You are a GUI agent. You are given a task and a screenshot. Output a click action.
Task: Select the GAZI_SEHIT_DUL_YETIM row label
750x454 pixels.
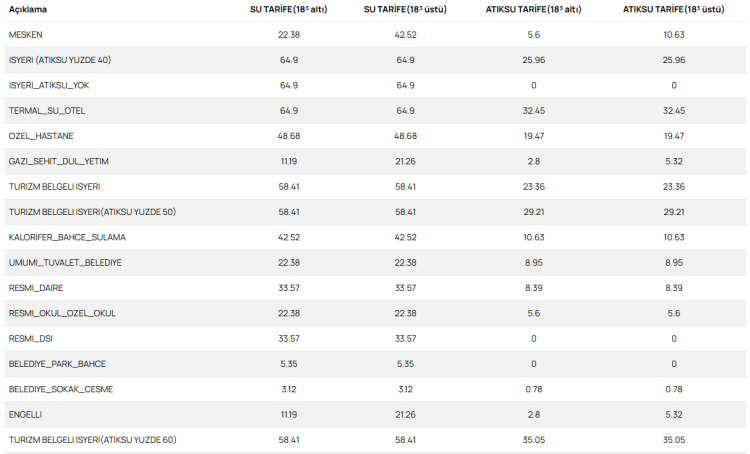[x=58, y=161]
